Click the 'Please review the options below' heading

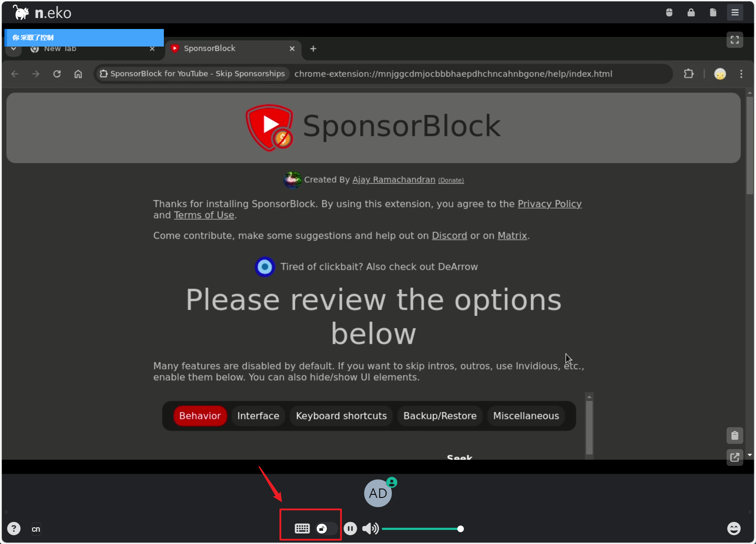click(x=373, y=317)
